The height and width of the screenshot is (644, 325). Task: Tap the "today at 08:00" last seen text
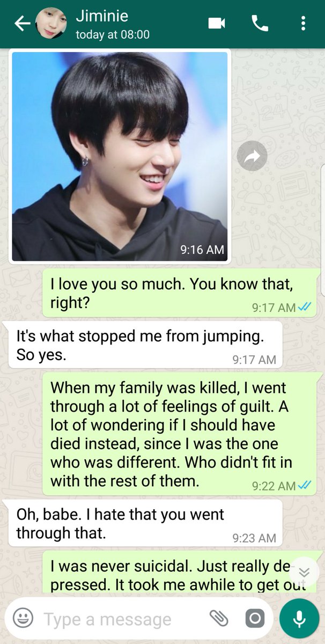coord(113,35)
